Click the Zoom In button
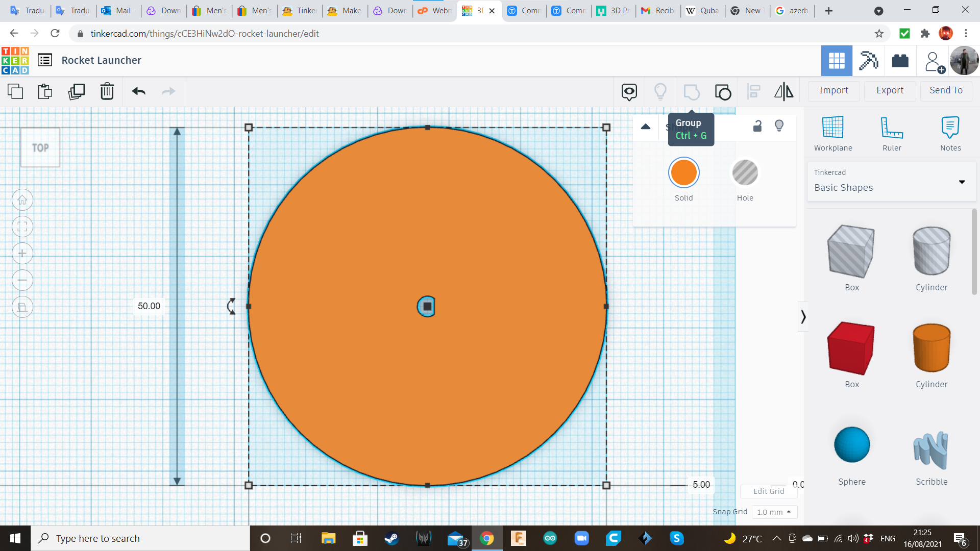980x551 pixels. tap(21, 254)
